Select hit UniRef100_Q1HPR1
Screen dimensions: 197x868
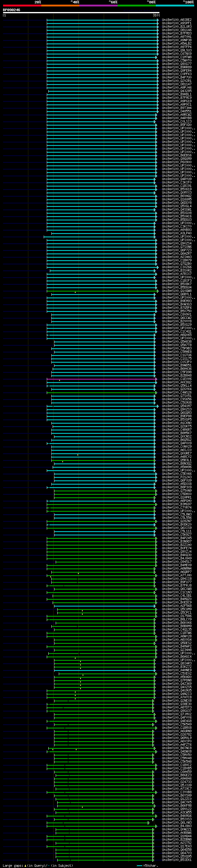click(x=177, y=498)
